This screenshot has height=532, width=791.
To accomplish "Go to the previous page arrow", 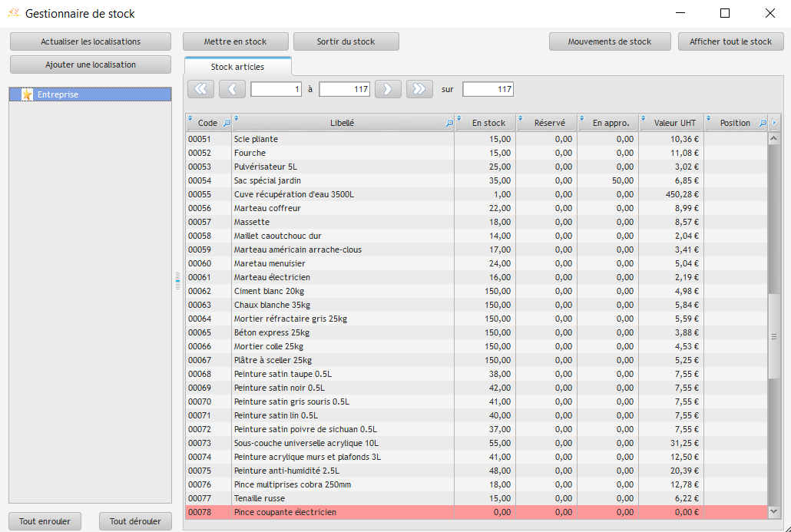I will point(232,89).
